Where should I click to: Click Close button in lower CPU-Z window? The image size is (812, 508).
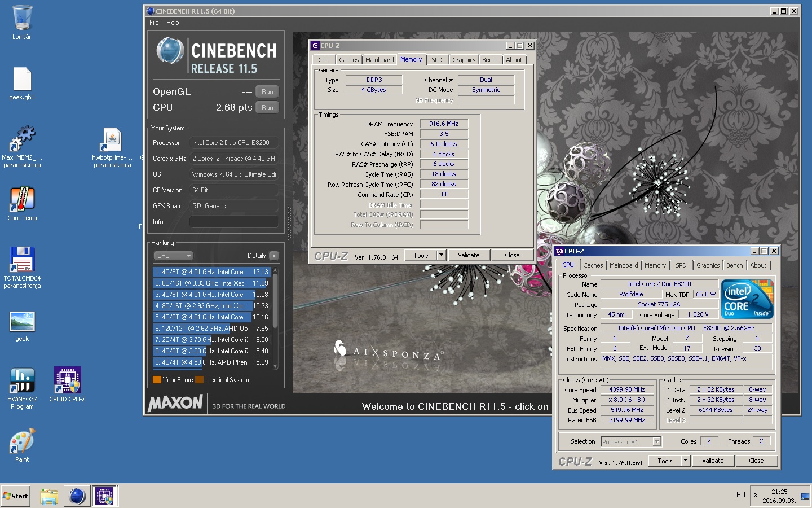pos(756,461)
